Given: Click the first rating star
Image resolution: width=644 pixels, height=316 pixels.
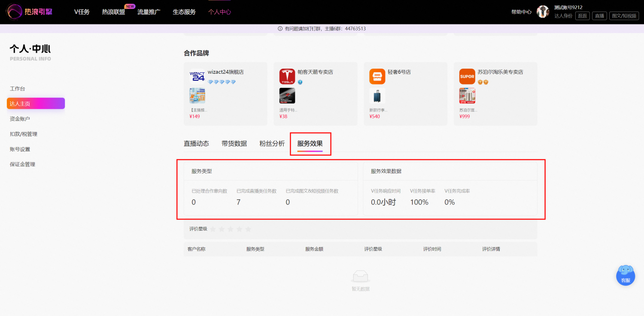Looking at the screenshot, I should pos(213,229).
